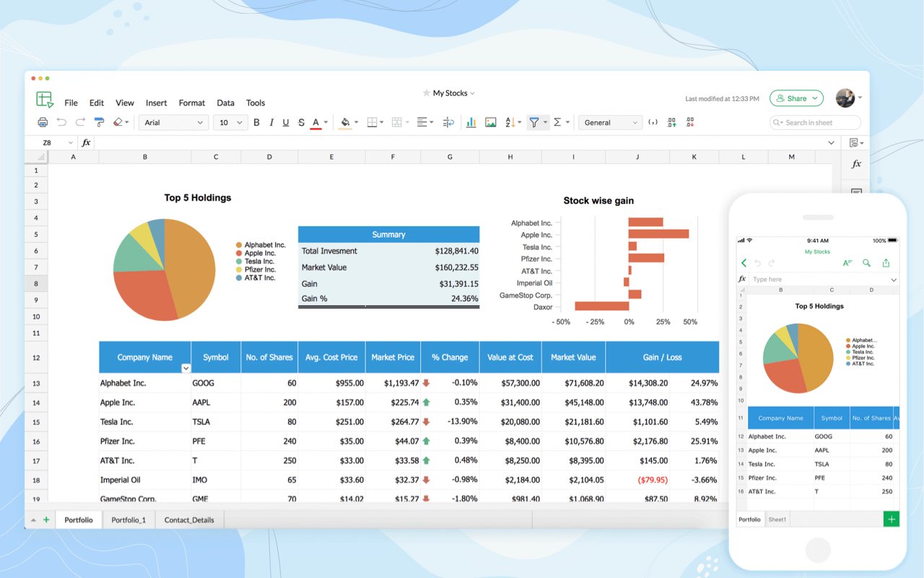Viewport: 924px width, 578px height.
Task: Click the Insert Image icon
Action: [x=491, y=123]
